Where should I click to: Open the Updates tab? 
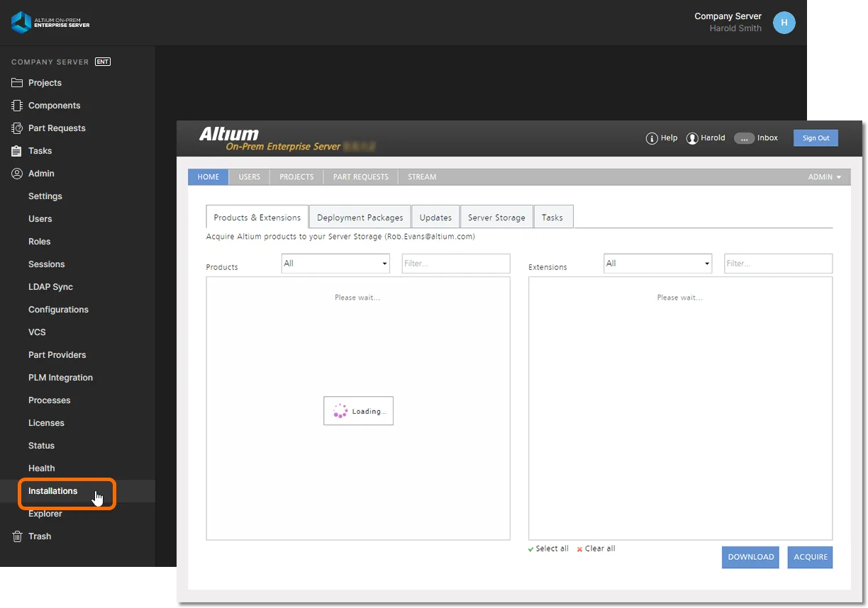(435, 218)
